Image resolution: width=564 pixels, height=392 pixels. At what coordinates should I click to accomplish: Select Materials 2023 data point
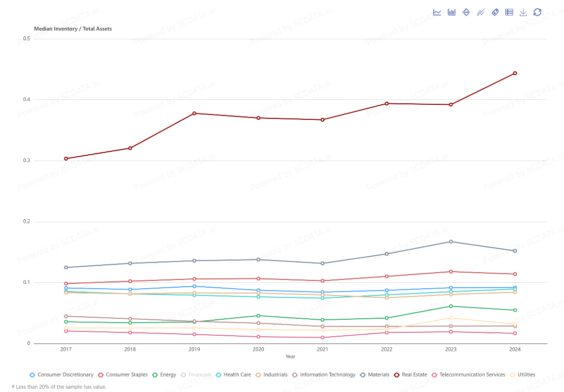click(x=451, y=242)
